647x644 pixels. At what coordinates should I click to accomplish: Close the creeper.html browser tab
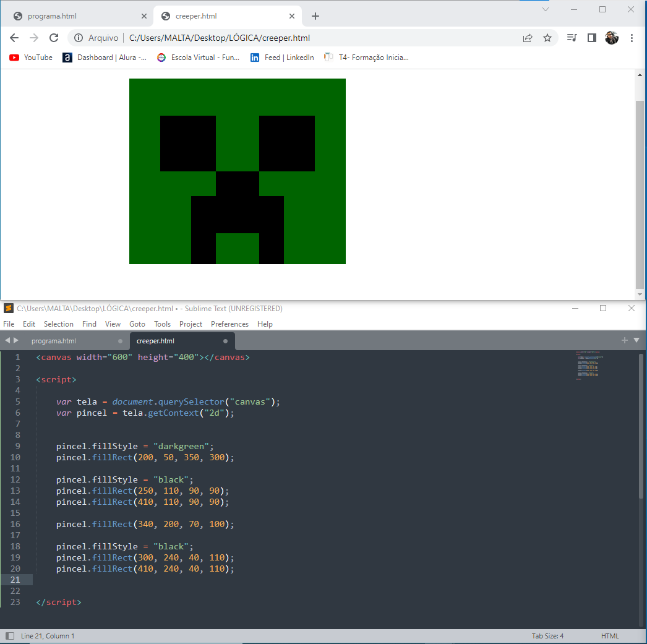pos(292,16)
